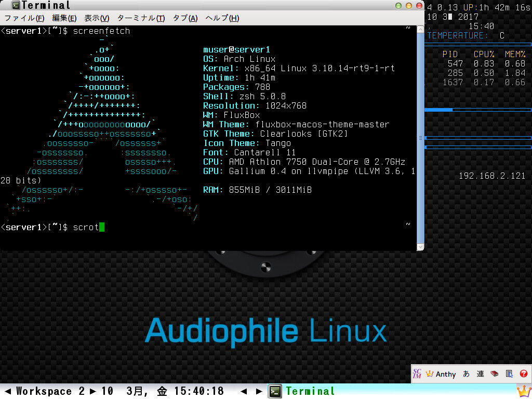Click the crown tray icon in taskbar

[524, 391]
